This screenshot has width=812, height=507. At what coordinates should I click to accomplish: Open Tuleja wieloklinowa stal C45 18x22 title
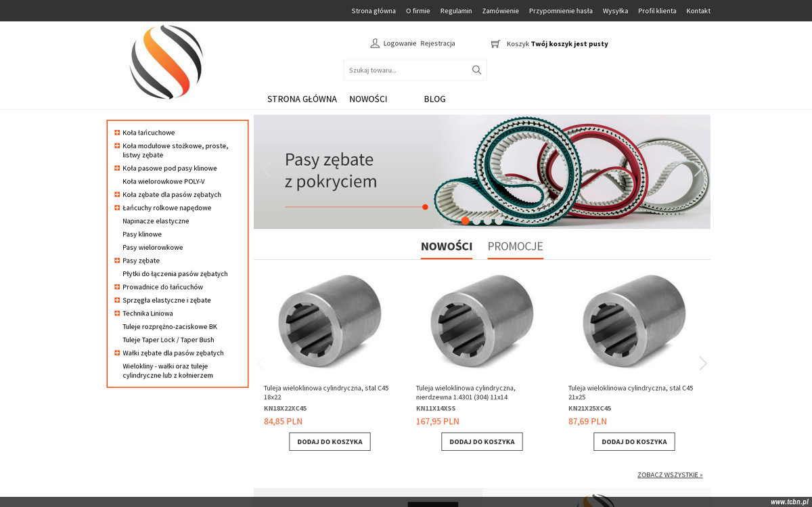point(326,393)
